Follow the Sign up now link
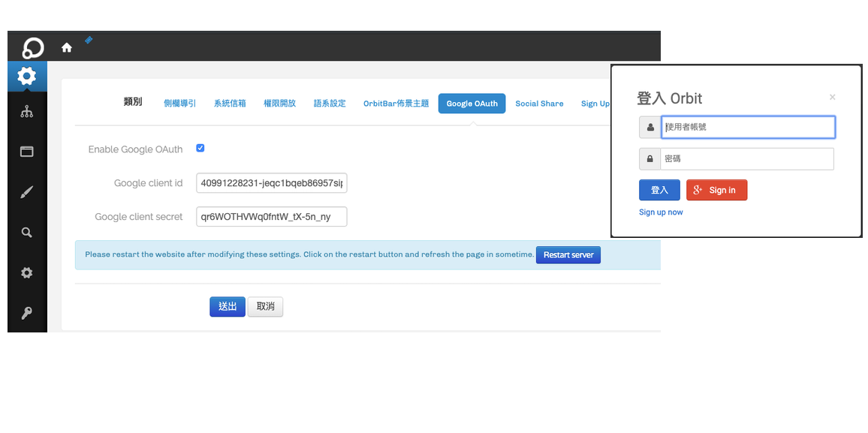Screen dimensions: 868x433 [x=661, y=212]
